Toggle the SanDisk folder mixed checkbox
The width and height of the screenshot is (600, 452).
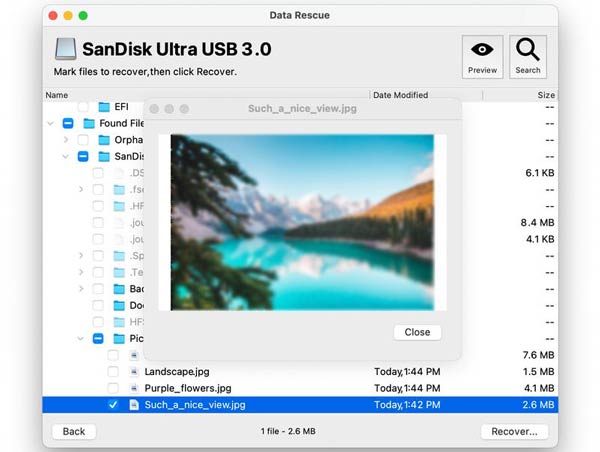tap(83, 157)
